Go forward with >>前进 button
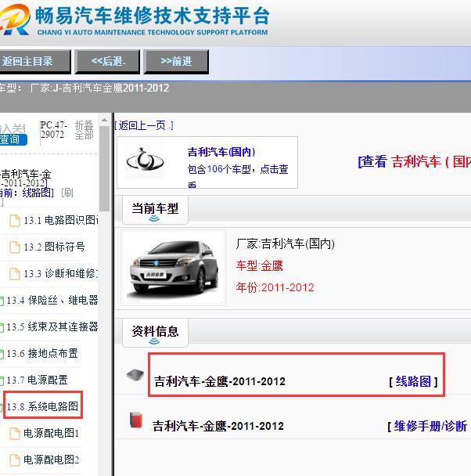Viewport: 471px width, 476px height. pyautogui.click(x=176, y=62)
